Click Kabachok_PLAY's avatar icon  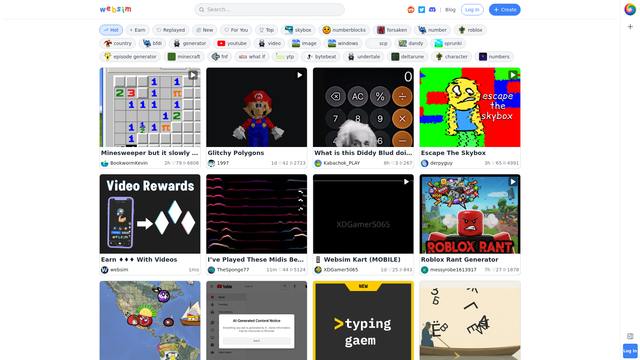click(318, 163)
